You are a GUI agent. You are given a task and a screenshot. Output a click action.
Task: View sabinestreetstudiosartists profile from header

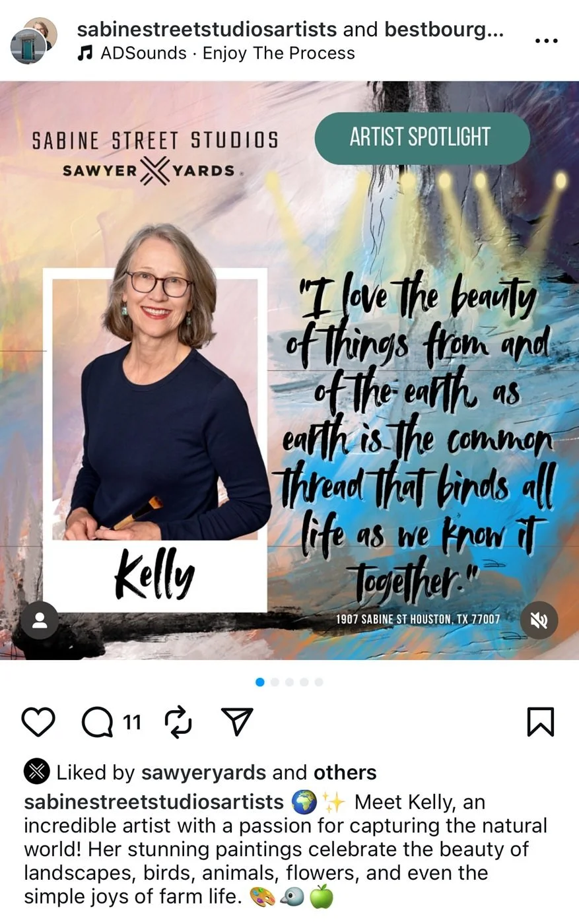point(207,30)
